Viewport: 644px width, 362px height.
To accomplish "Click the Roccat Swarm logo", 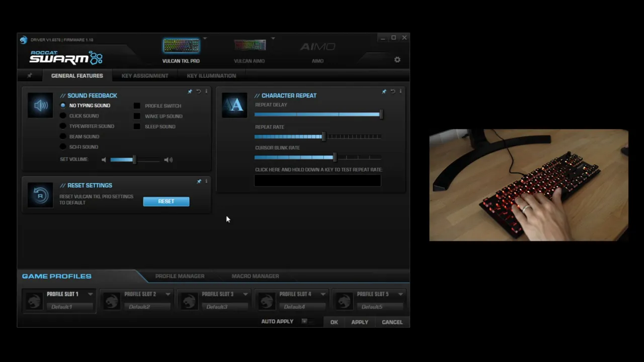I will pos(66,57).
